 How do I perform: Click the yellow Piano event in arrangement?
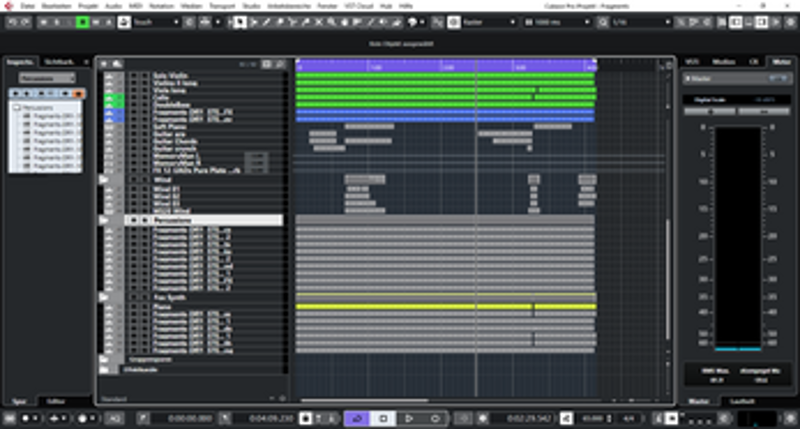[415, 307]
